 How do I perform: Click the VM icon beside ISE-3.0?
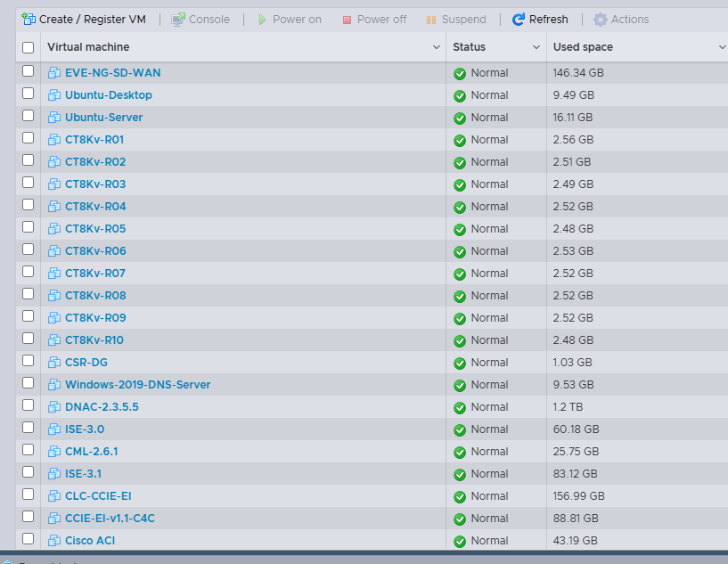click(54, 429)
